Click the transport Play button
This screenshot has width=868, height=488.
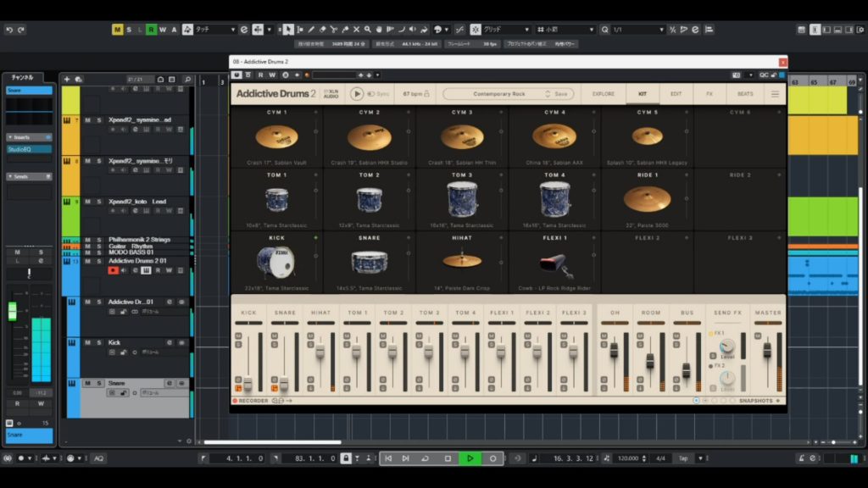(469, 458)
